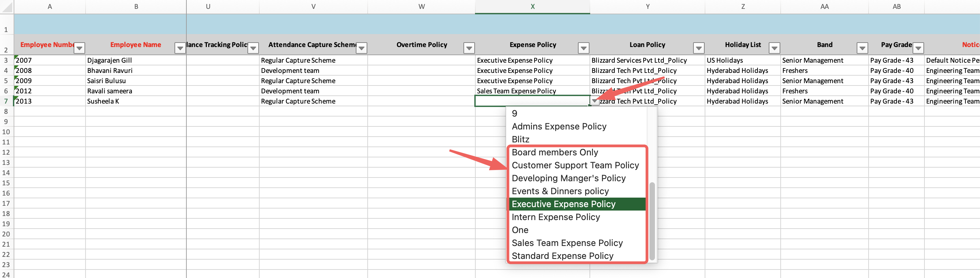The image size is (980, 278).
Task: Open the Employee Number filter dropdown
Action: click(79, 48)
